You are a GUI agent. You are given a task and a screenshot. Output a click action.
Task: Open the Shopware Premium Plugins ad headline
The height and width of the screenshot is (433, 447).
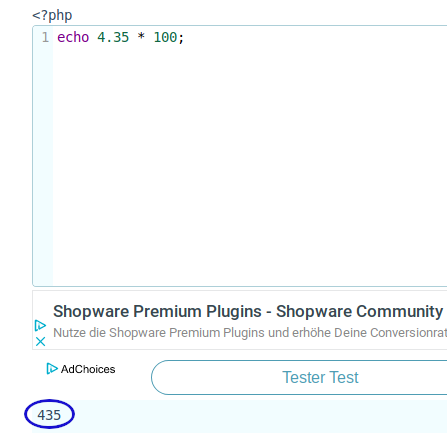pos(248,311)
